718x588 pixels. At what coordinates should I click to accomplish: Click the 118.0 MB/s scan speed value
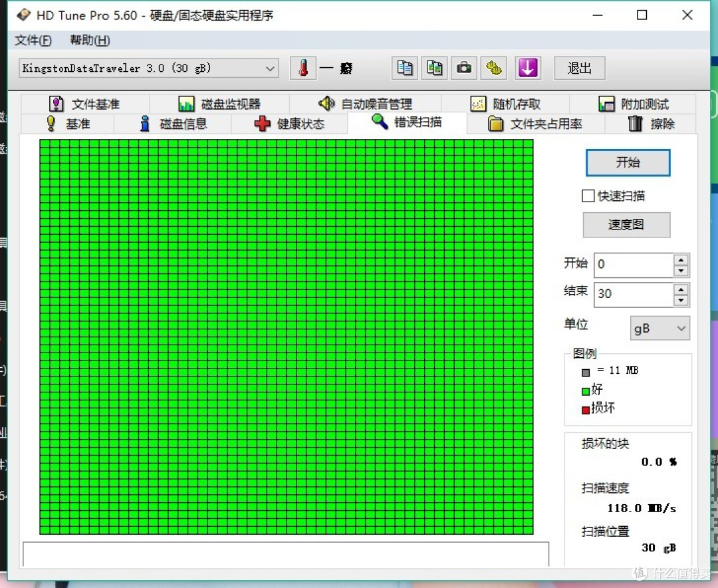pos(642,508)
